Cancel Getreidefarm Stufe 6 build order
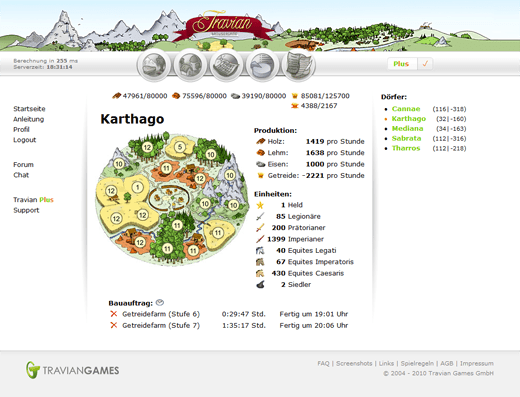The width and height of the screenshot is (520, 397). coord(114,314)
